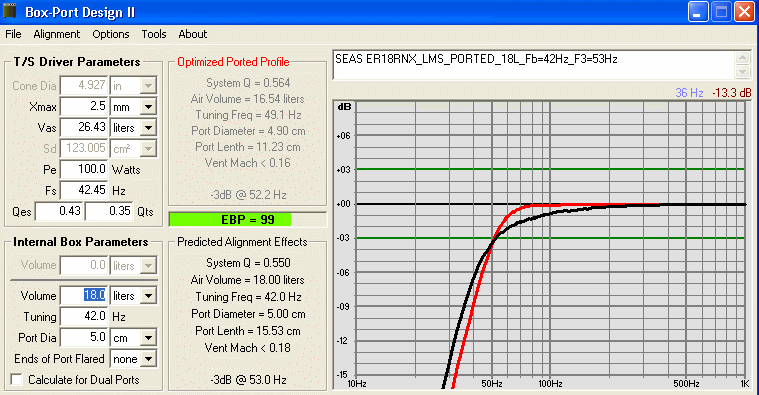
Task: Click the Pe Watts input field
Action: [85, 169]
